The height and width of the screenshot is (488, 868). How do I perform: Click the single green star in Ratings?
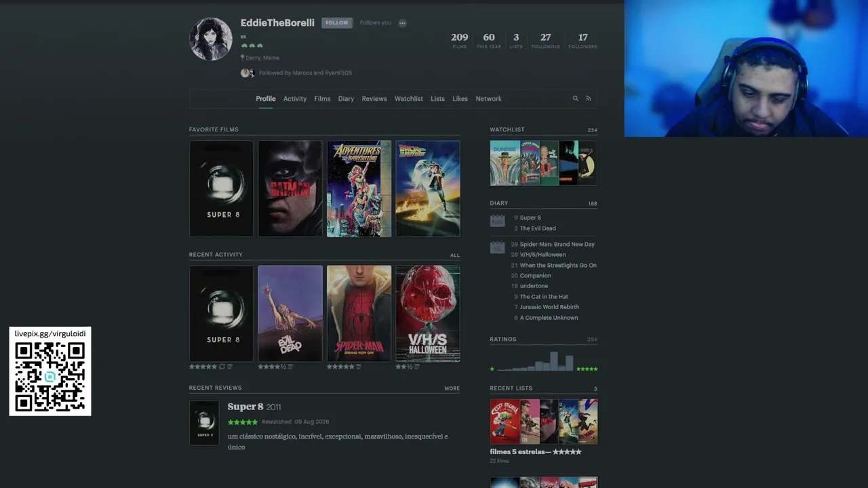coord(492,369)
